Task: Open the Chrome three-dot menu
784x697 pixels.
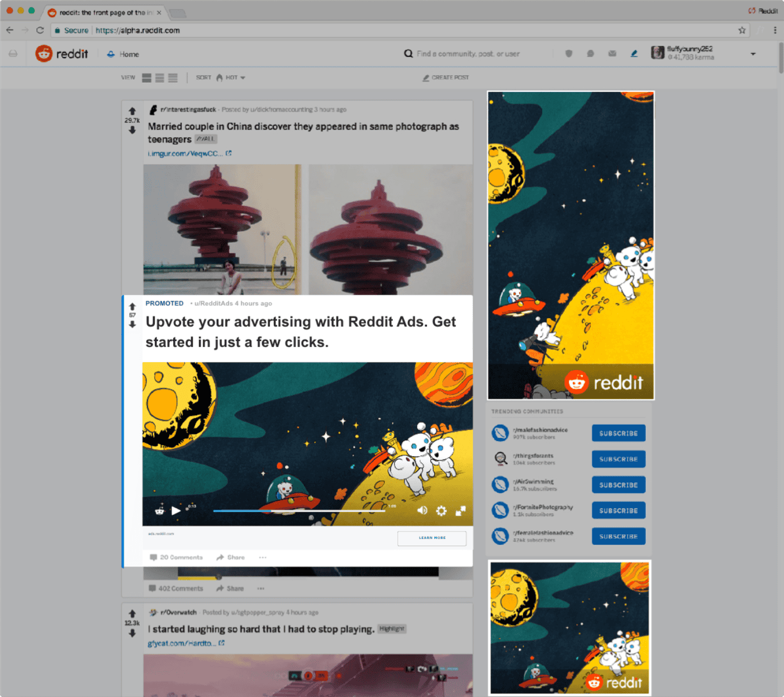Action: (775, 30)
